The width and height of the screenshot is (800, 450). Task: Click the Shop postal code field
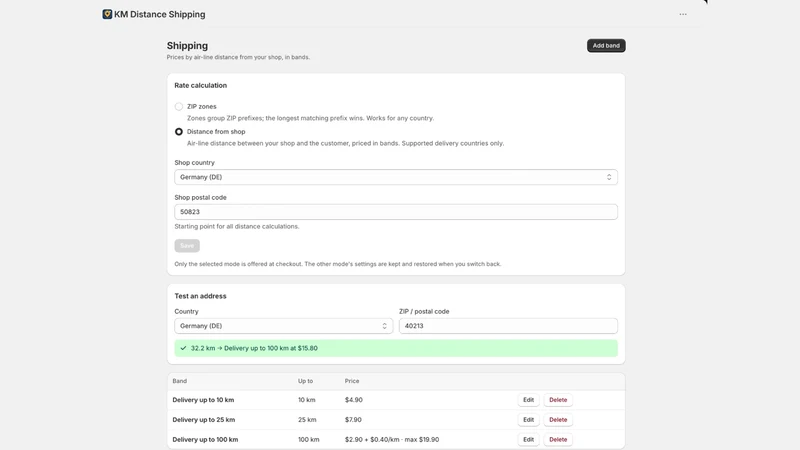coord(396,212)
